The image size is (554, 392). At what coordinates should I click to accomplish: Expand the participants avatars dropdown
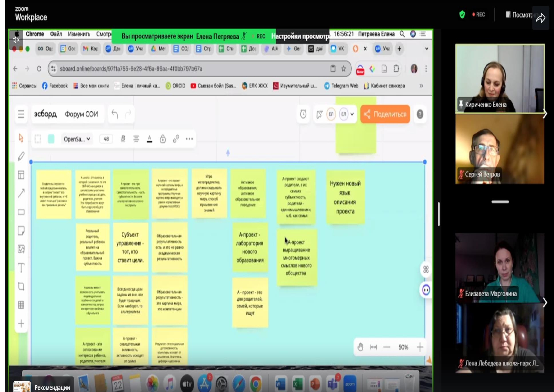coord(352,114)
